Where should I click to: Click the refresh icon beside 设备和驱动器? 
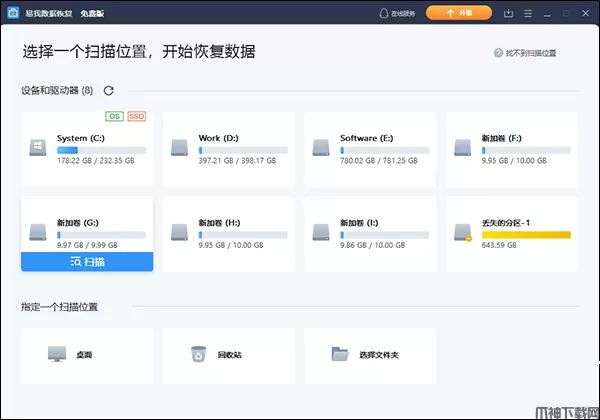tap(108, 91)
